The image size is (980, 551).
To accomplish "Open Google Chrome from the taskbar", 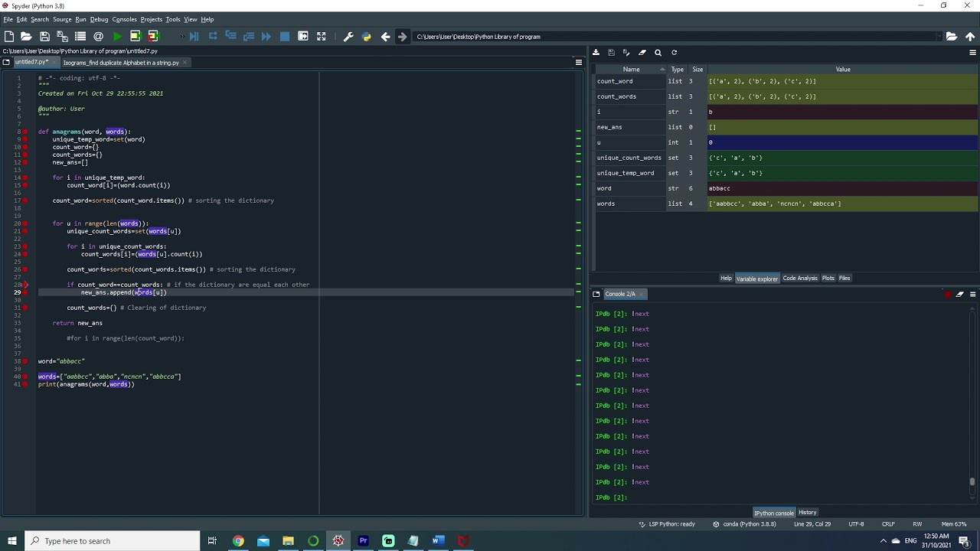I will pyautogui.click(x=238, y=541).
